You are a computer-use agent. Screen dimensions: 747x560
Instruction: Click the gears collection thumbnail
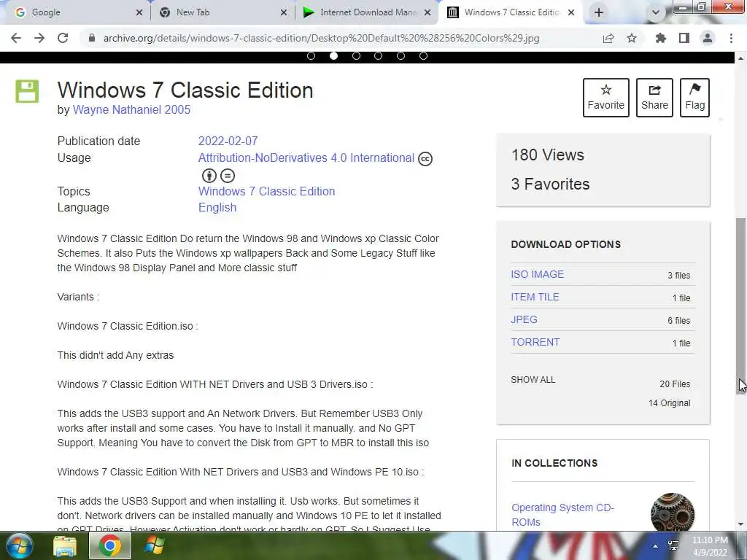(x=672, y=513)
